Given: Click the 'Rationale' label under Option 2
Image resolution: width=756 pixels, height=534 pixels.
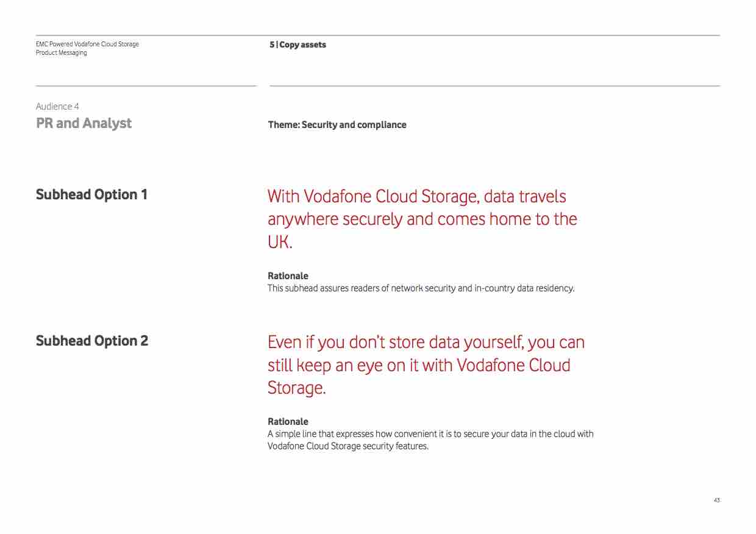Looking at the screenshot, I should pyautogui.click(x=288, y=422).
